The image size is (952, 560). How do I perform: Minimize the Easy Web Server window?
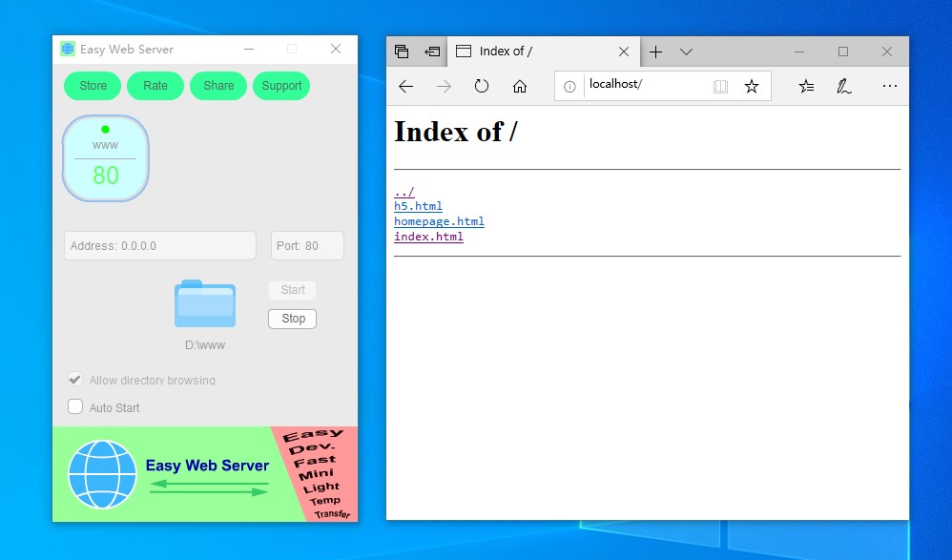coord(249,50)
